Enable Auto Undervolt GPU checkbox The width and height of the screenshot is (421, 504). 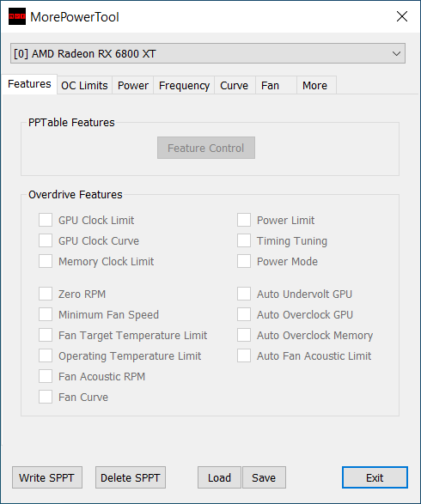point(244,295)
